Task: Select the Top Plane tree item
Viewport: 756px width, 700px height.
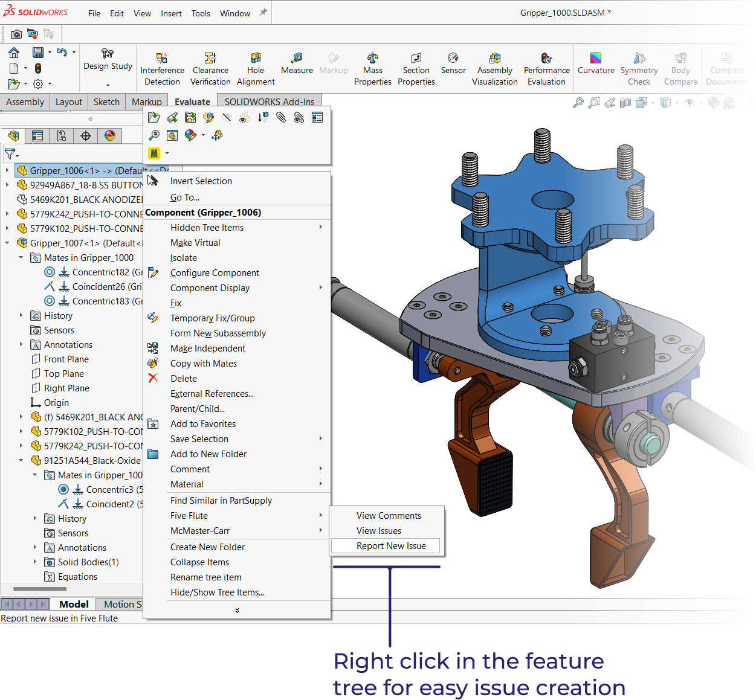Action: point(64,374)
